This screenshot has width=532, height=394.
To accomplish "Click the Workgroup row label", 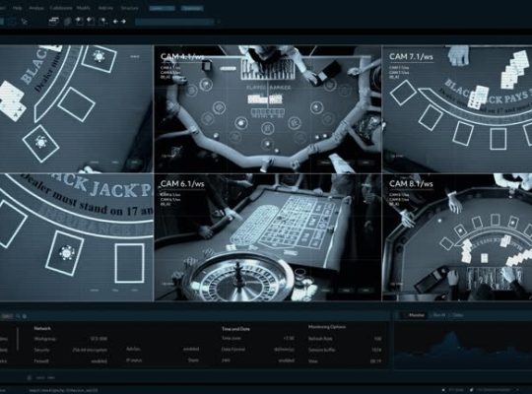I will click(44, 339).
